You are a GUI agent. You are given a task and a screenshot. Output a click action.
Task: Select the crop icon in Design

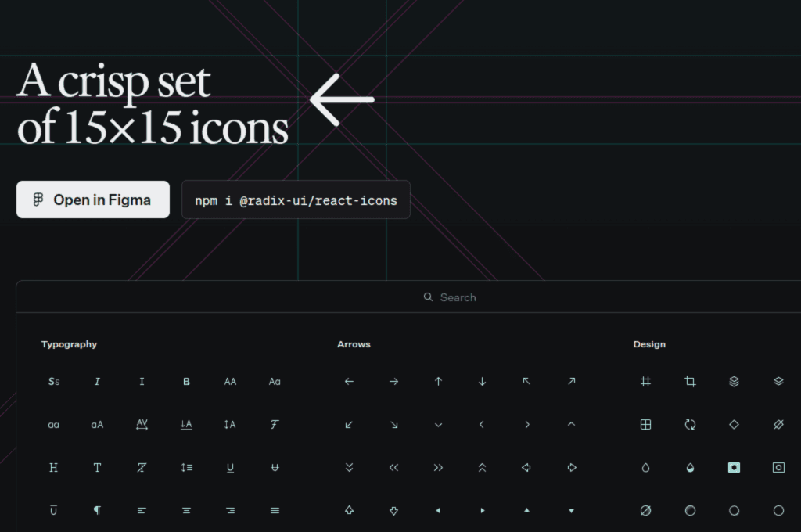[690, 381]
